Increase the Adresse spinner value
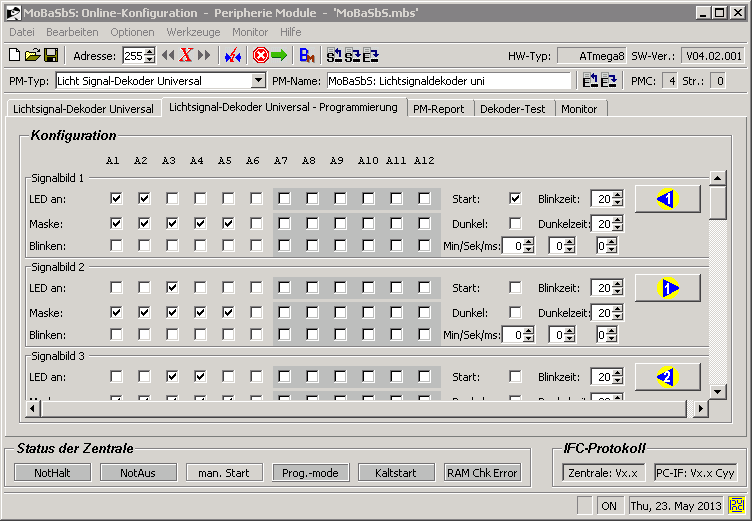The width and height of the screenshot is (752, 521). pyautogui.click(x=150, y=52)
